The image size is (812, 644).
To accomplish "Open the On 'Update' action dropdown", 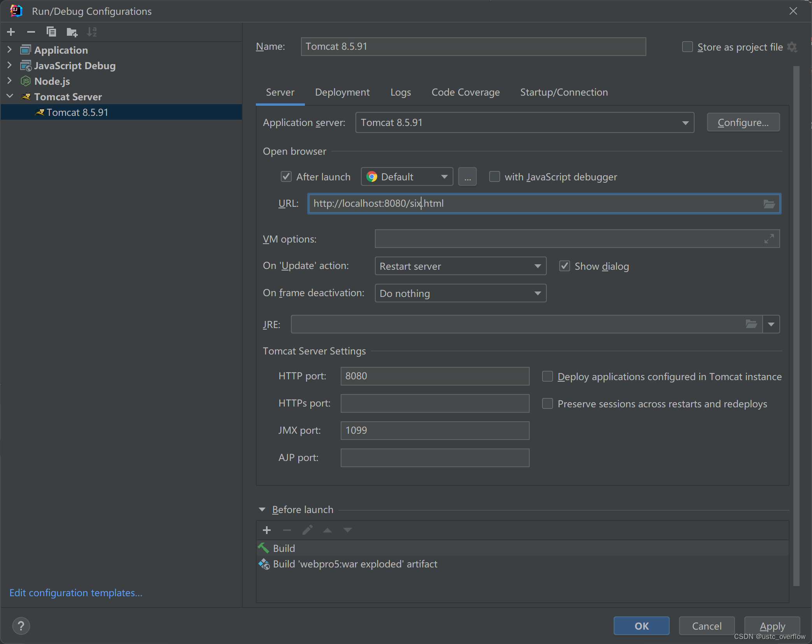I will tap(460, 266).
